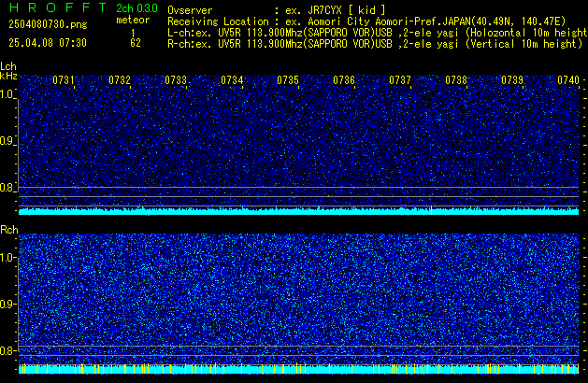Click the L-ch UV5R description line
588x383 pixels.
[x=378, y=33]
